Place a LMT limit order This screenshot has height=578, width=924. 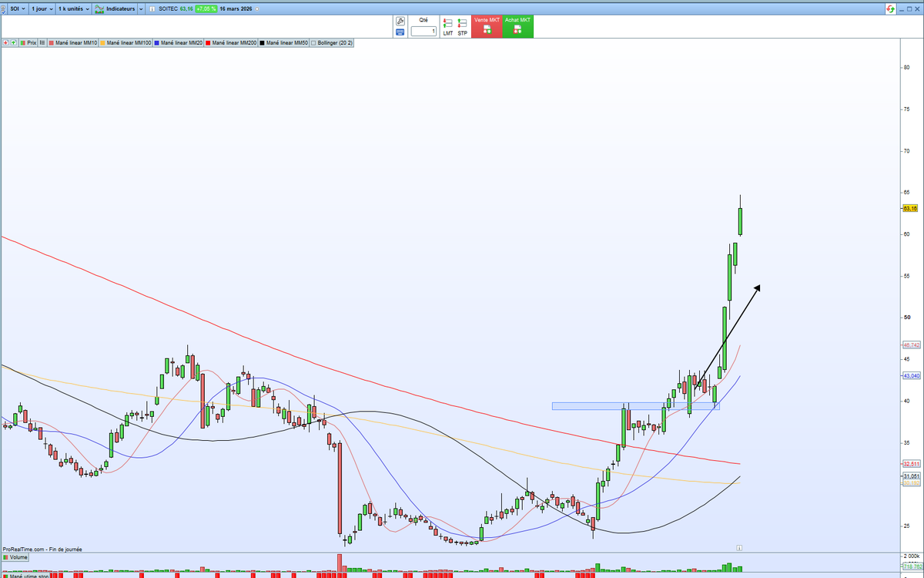447,27
